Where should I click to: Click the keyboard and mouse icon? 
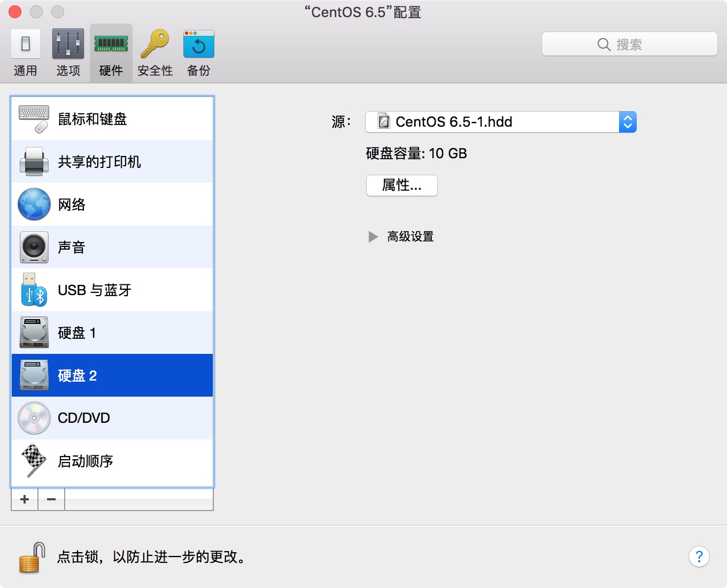pyautogui.click(x=34, y=119)
